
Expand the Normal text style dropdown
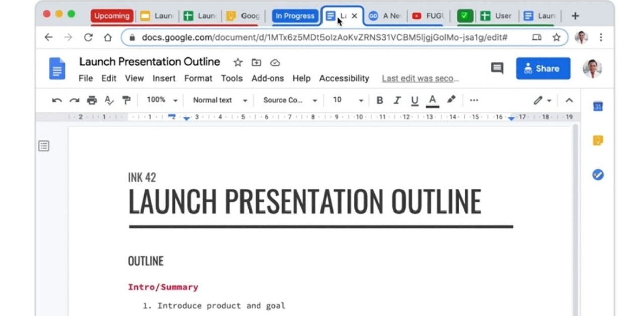point(220,100)
